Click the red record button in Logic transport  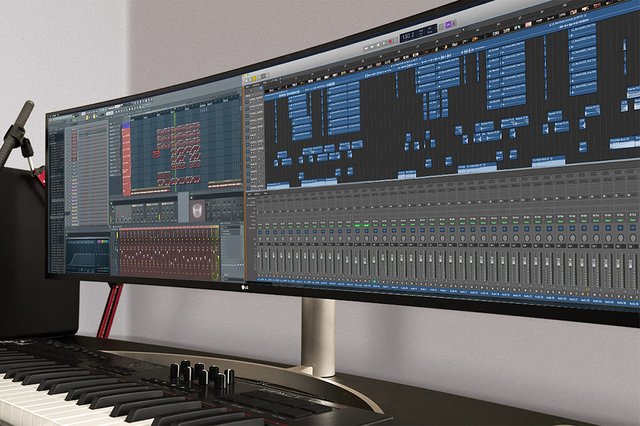(x=391, y=42)
